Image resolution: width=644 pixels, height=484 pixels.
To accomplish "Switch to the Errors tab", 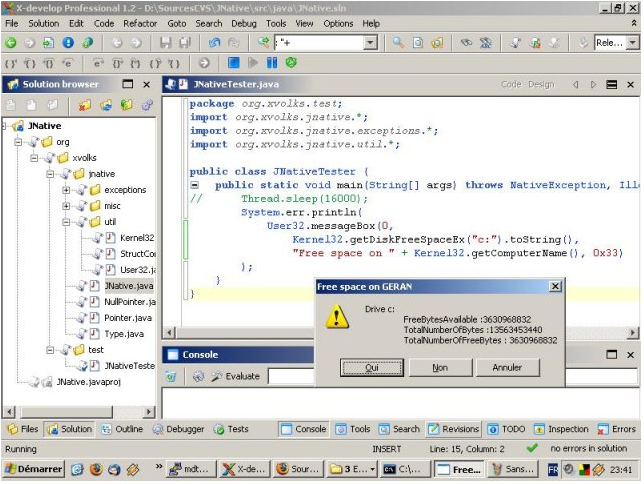I will click(x=616, y=429).
